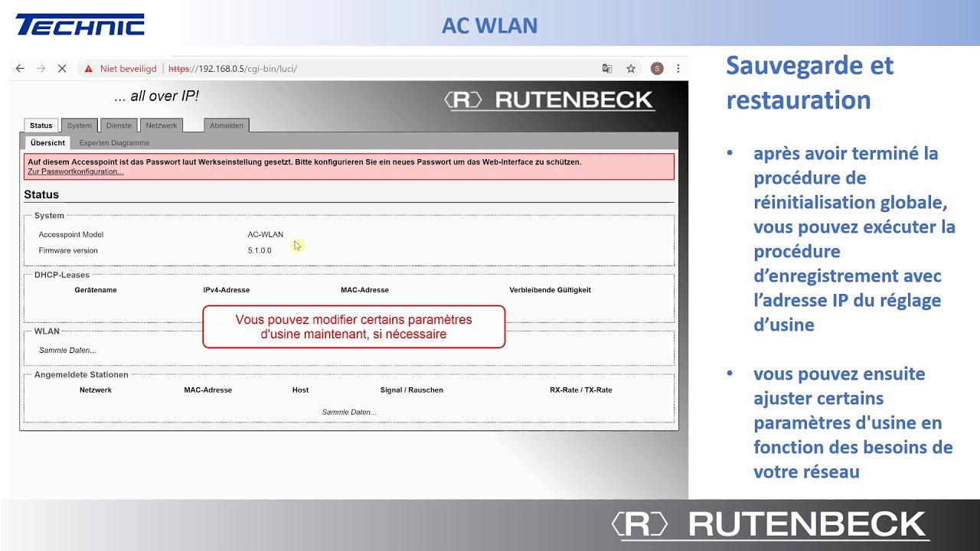Open the Netzwerk tab
This screenshot has width=980, height=551.
162,126
